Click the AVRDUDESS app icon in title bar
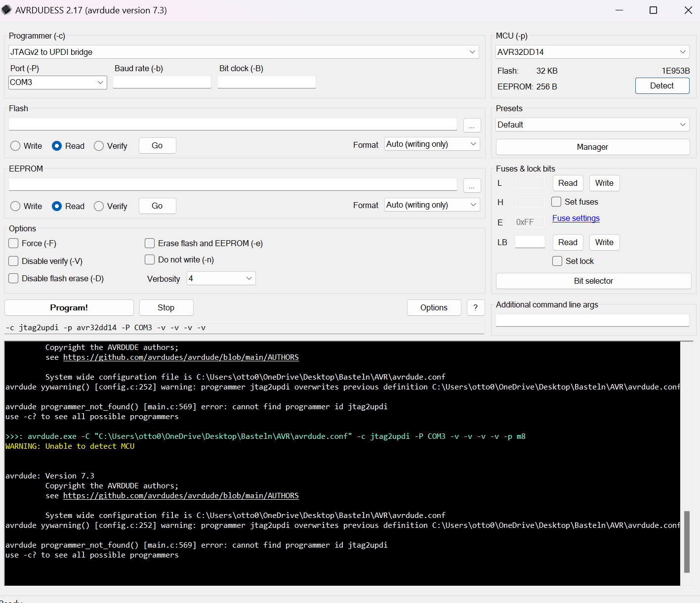The height and width of the screenshot is (603, 700). click(x=6, y=10)
